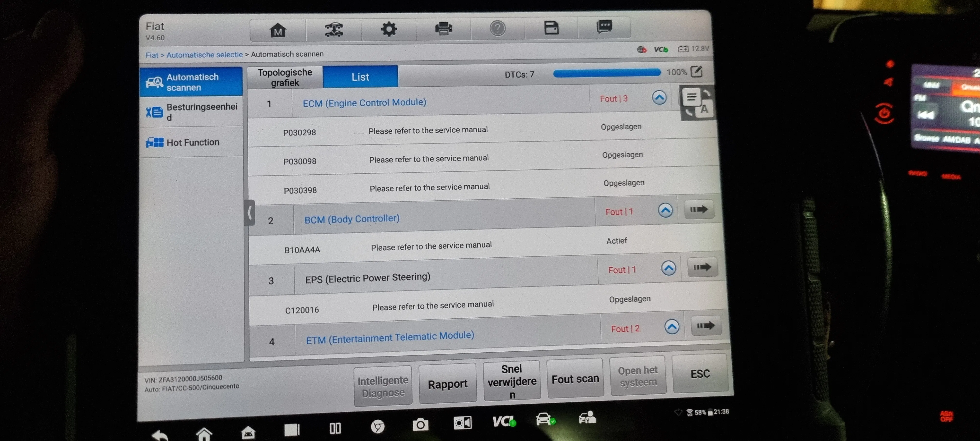Open the M home menu icon

pos(278,30)
